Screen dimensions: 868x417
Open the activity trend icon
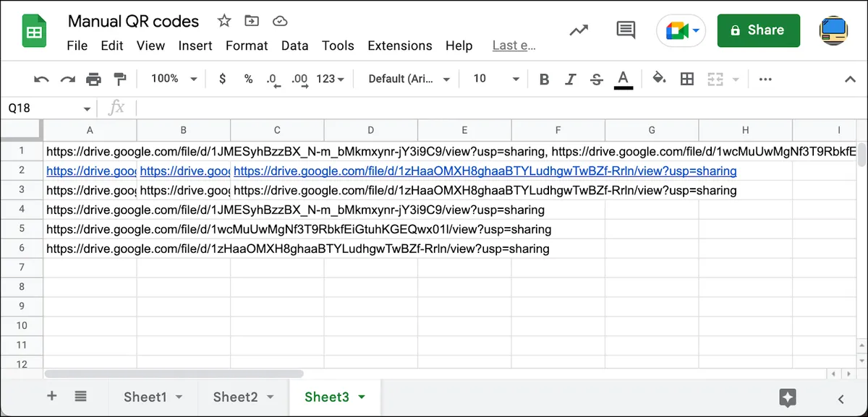point(579,30)
